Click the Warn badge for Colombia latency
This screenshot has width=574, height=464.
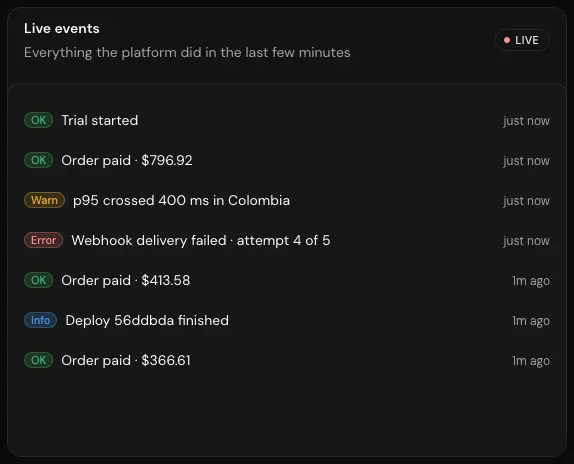click(44, 200)
